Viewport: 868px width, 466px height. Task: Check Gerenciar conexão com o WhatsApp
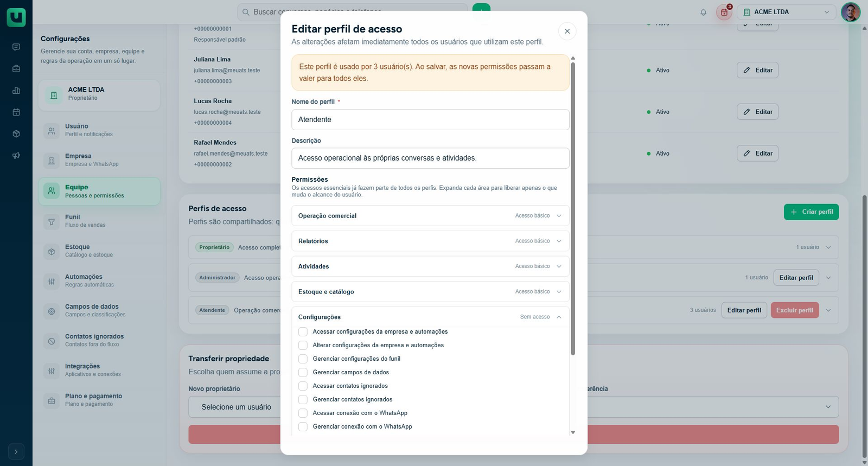click(x=303, y=426)
